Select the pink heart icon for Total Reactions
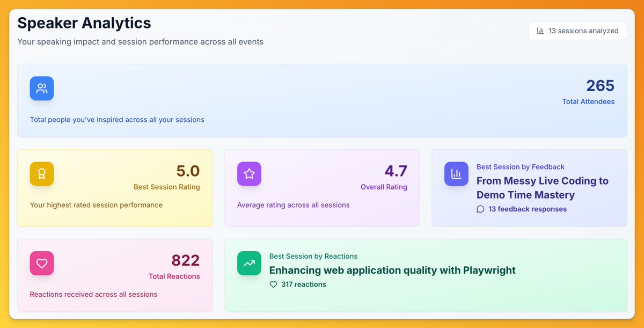The image size is (644, 328). pos(41,263)
